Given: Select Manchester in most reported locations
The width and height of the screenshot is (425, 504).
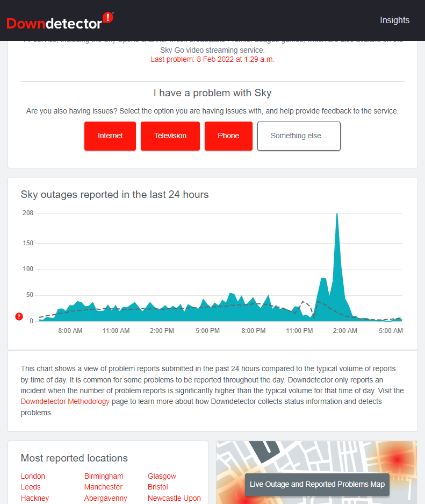Looking at the screenshot, I should point(103,487).
